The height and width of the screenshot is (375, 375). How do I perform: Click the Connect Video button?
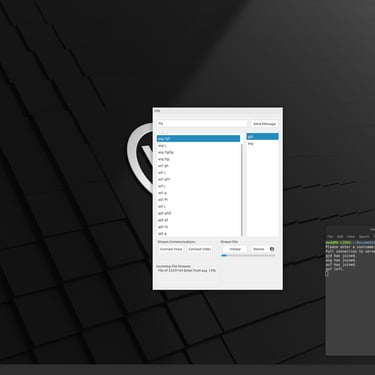(199, 249)
